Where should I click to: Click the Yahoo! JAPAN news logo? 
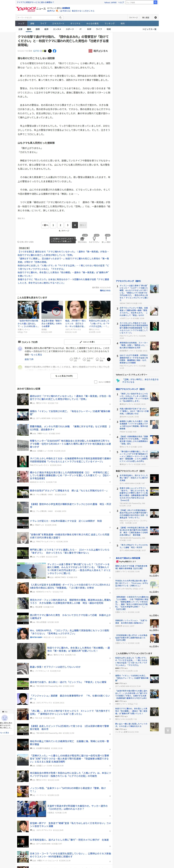31,9
